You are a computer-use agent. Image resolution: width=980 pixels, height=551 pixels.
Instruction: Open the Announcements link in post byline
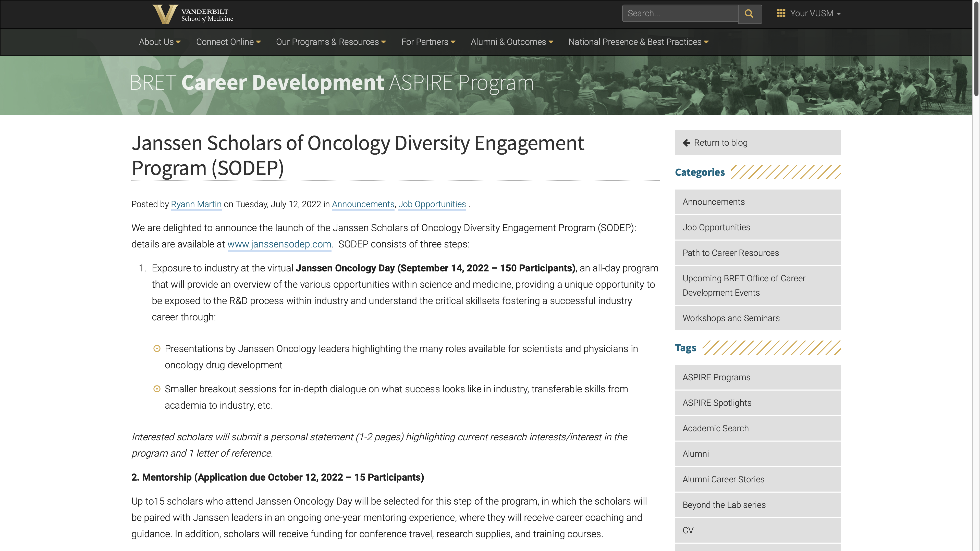(x=363, y=204)
